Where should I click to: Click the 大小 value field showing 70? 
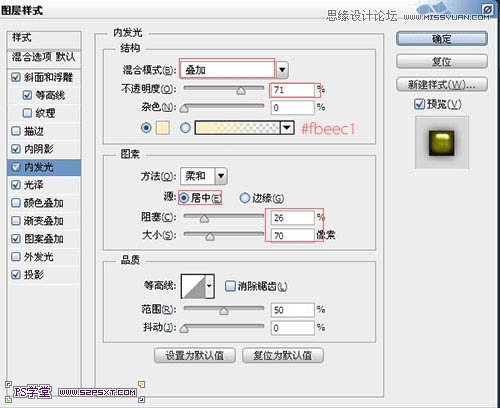(292, 235)
